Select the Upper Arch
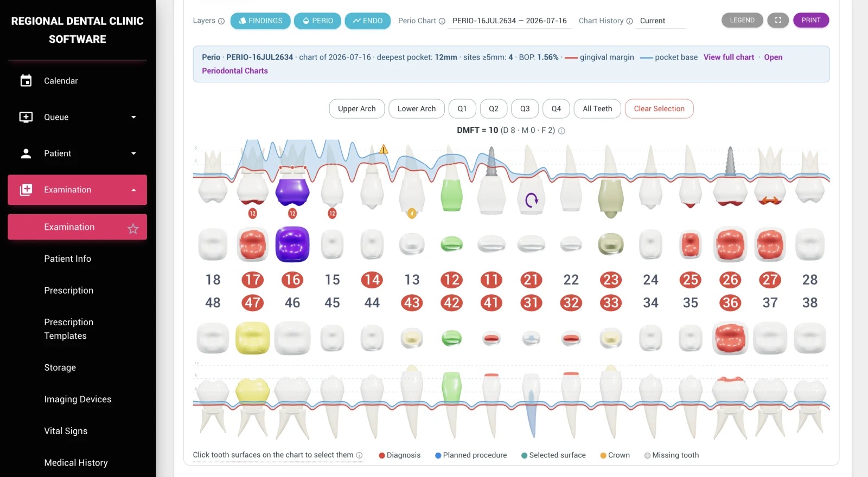The height and width of the screenshot is (477, 868). pos(357,108)
